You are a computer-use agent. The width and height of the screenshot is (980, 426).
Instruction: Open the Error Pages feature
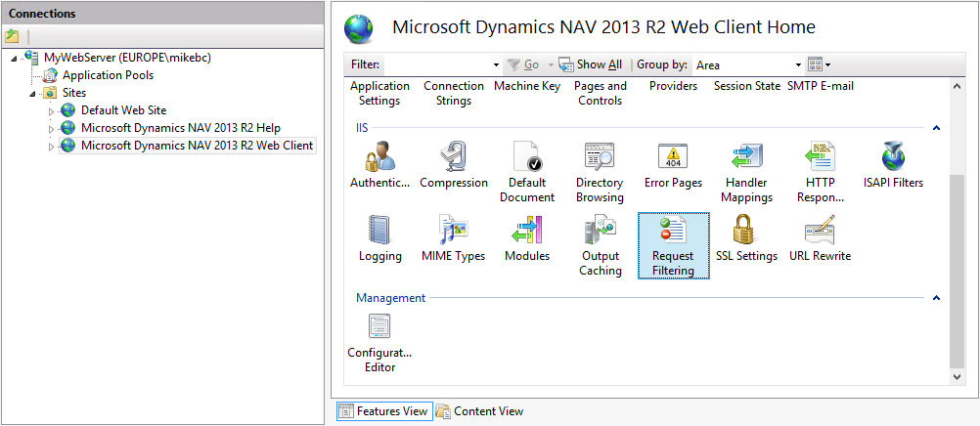pyautogui.click(x=673, y=157)
